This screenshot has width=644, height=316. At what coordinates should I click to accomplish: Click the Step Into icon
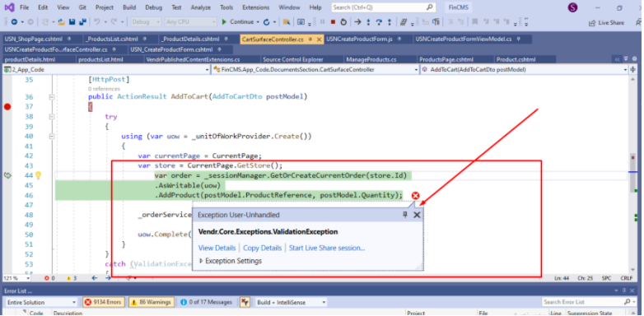tap(368, 22)
